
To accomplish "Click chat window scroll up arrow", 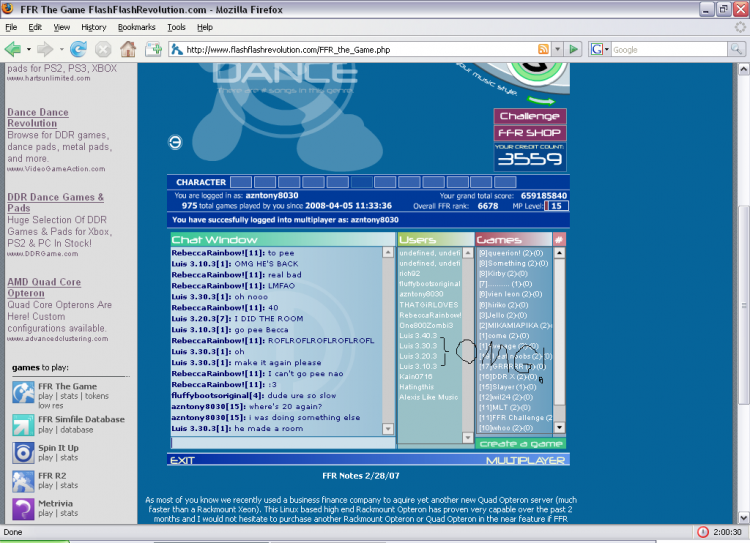I will point(388,253).
